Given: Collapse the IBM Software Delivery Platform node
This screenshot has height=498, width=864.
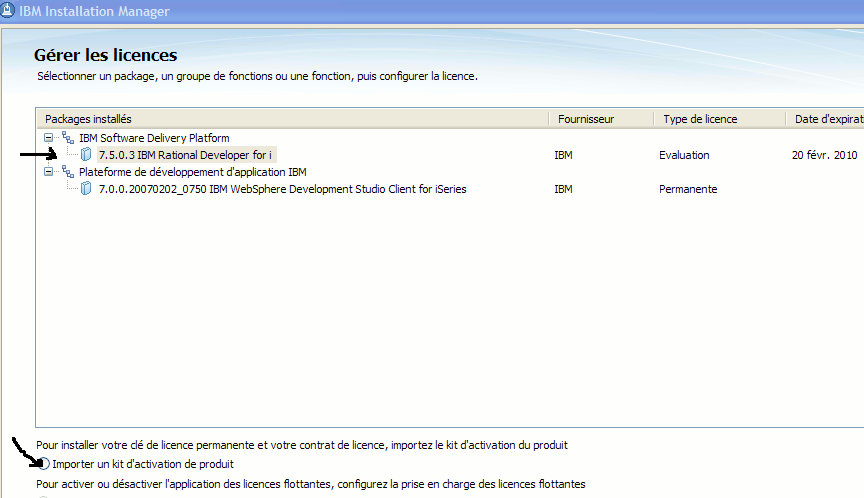Looking at the screenshot, I should click(48, 138).
